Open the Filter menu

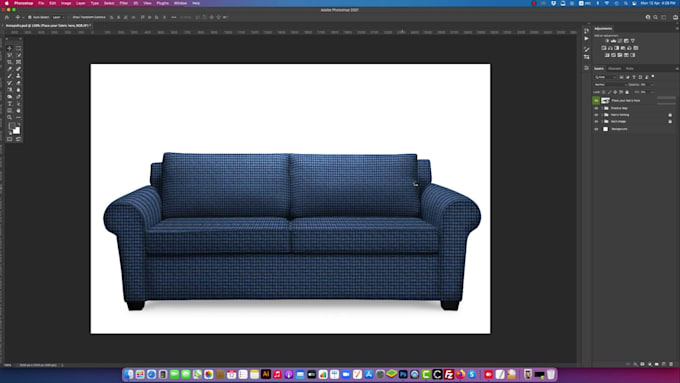124,3
